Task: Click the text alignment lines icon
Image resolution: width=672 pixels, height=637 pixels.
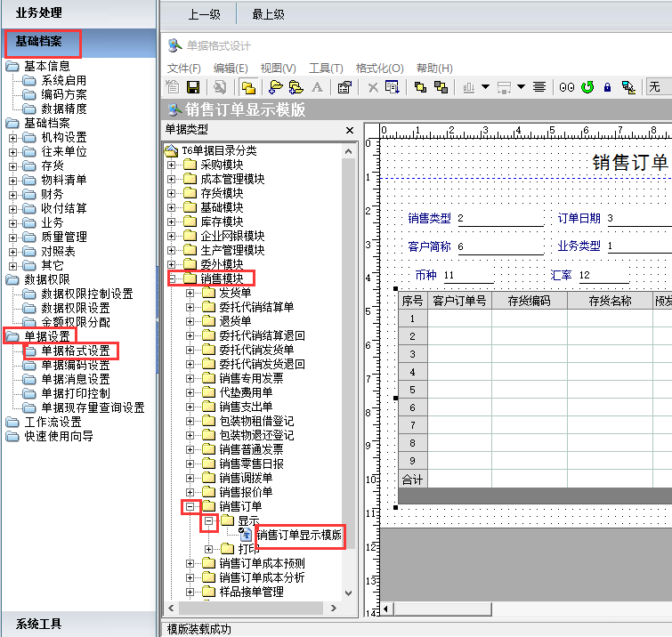Action: pyautogui.click(x=538, y=87)
